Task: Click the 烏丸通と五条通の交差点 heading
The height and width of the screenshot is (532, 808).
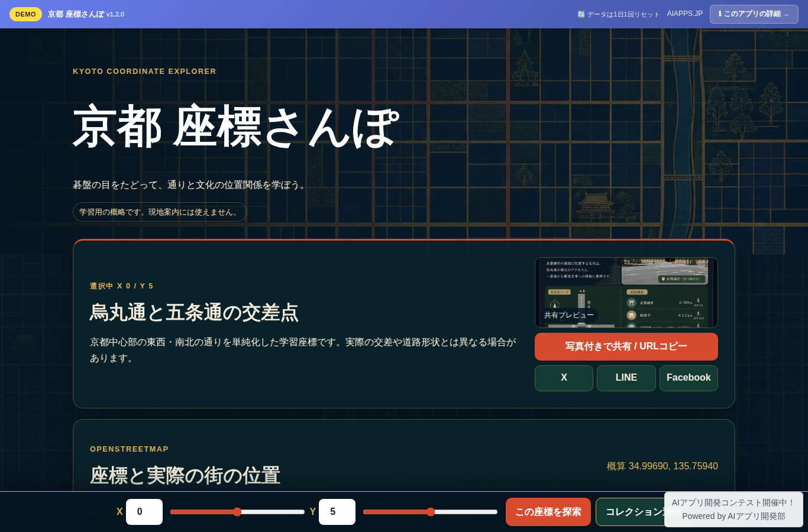Action: [194, 312]
